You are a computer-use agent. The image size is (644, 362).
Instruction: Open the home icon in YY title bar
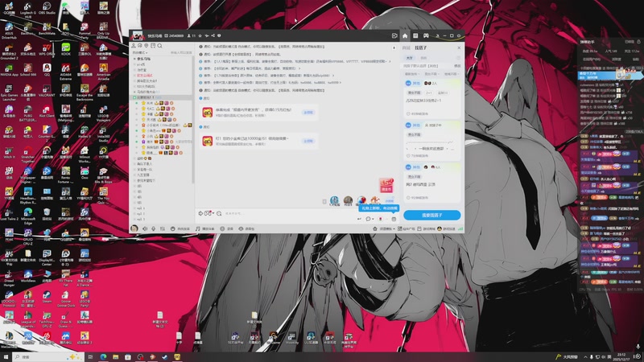pyautogui.click(x=405, y=35)
